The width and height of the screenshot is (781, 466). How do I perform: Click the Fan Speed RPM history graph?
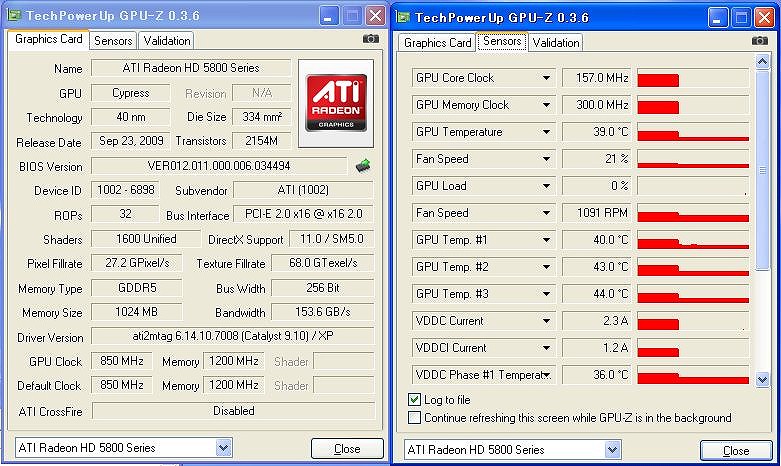click(693, 213)
